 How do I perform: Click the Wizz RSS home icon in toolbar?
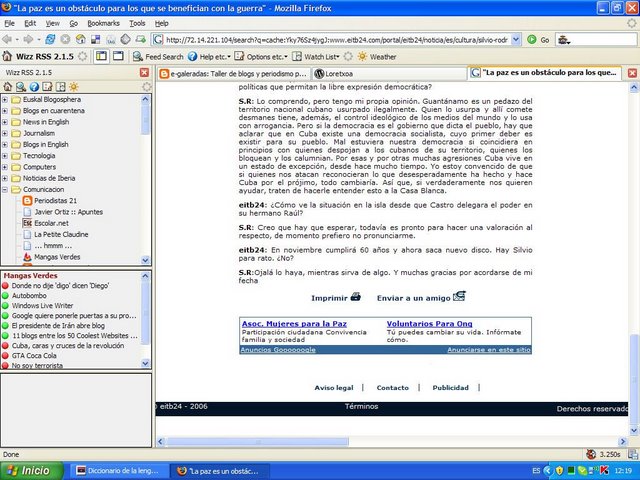tap(7, 56)
